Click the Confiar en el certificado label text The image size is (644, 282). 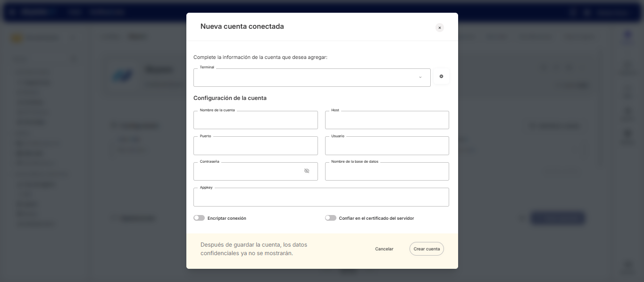[x=376, y=218]
